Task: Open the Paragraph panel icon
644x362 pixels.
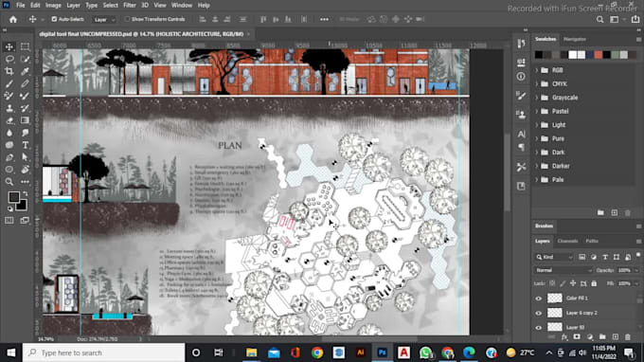Action: pos(521,147)
